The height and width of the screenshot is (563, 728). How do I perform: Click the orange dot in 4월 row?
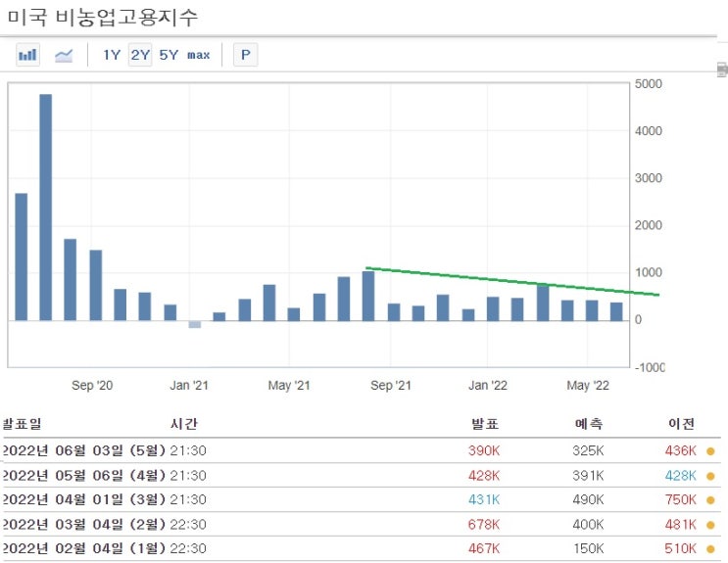pos(710,476)
